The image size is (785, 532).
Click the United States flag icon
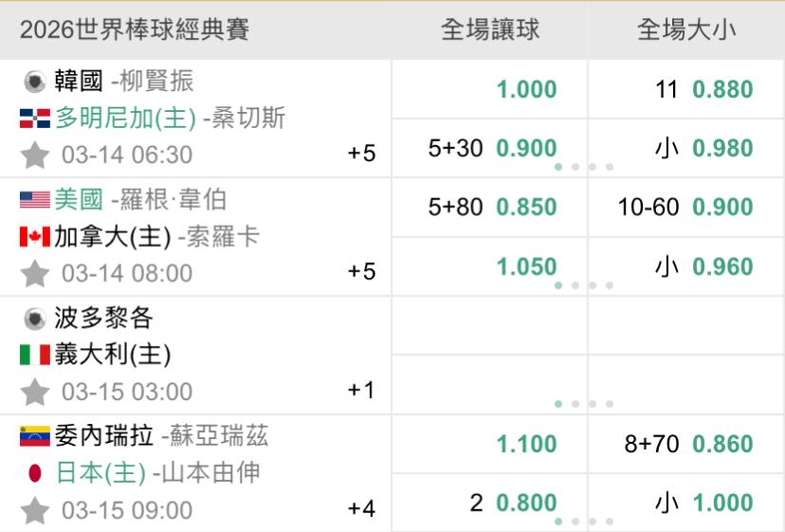(x=34, y=200)
